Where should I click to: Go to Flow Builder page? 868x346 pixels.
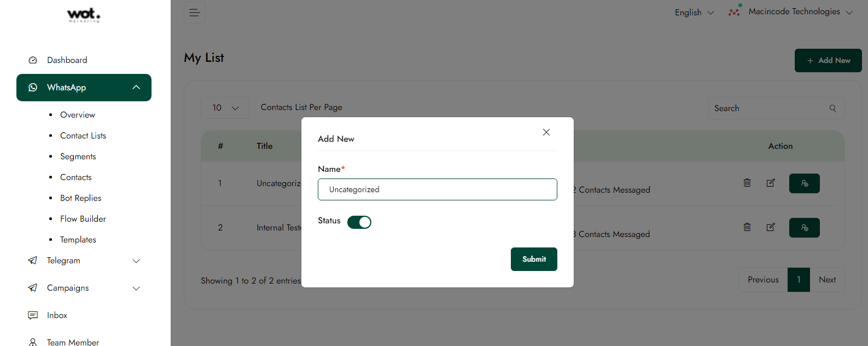point(83,219)
